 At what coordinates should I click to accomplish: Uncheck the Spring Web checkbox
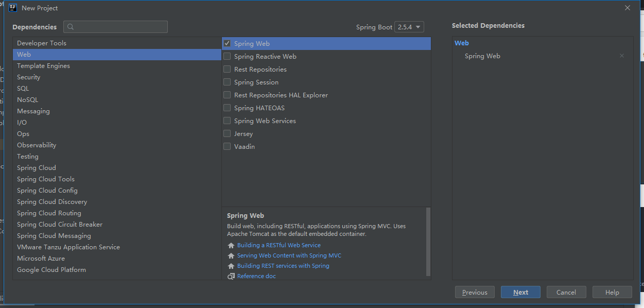click(x=227, y=44)
